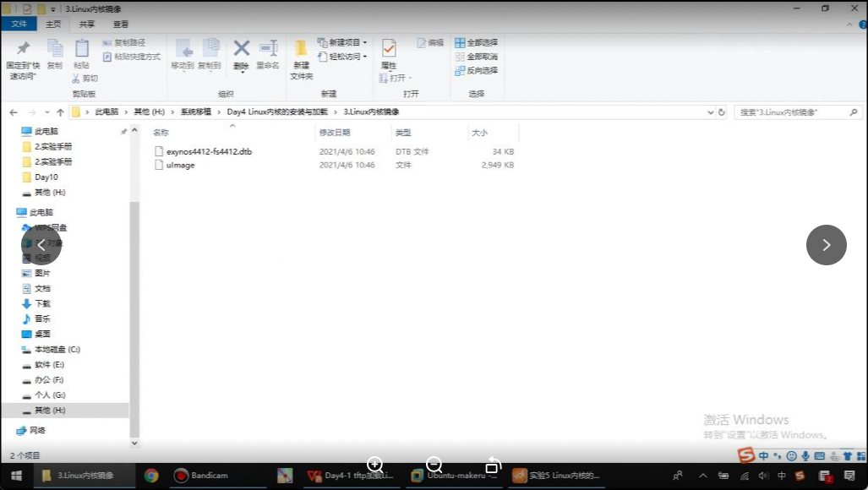The height and width of the screenshot is (490, 868).
Task: Switch to Ubuntu-makeru VM taskbar item
Action: [x=455, y=476]
